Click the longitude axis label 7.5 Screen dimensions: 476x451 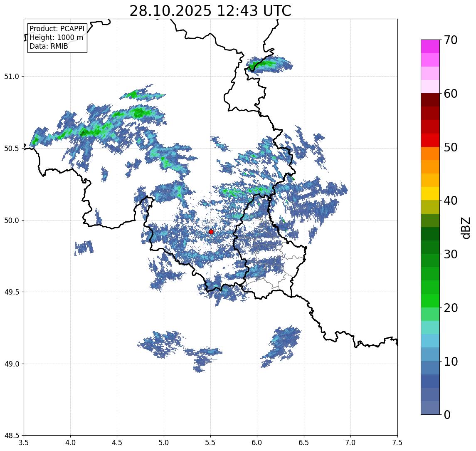397,443
